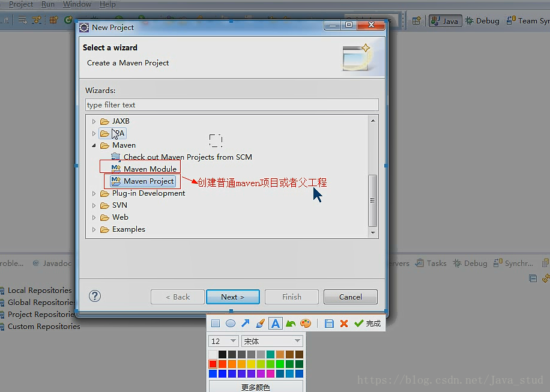Save the screenshot with floppy disk icon

pos(329,324)
